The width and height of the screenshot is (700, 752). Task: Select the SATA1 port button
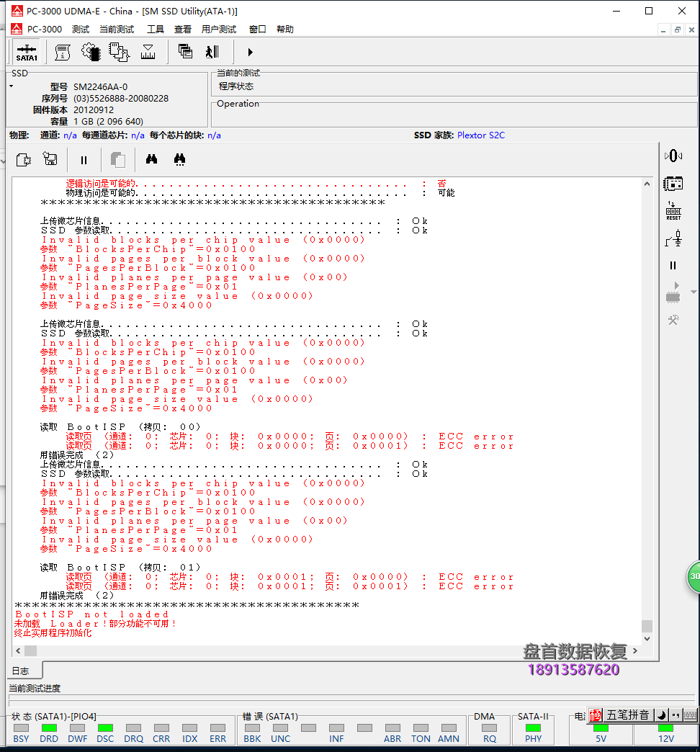point(27,53)
